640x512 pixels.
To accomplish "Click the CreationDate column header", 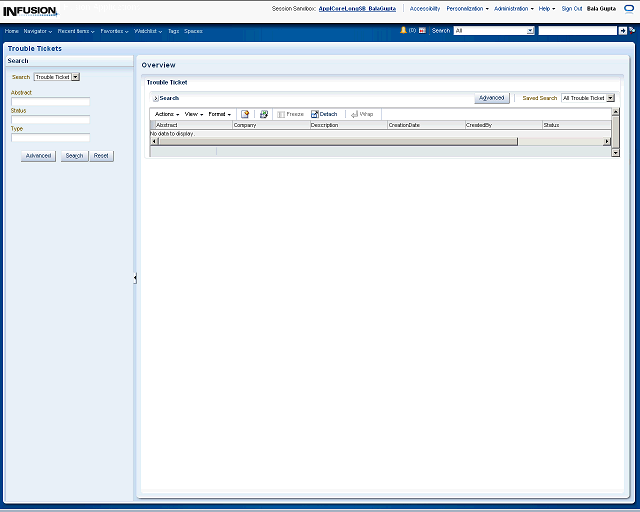I will coord(426,125).
